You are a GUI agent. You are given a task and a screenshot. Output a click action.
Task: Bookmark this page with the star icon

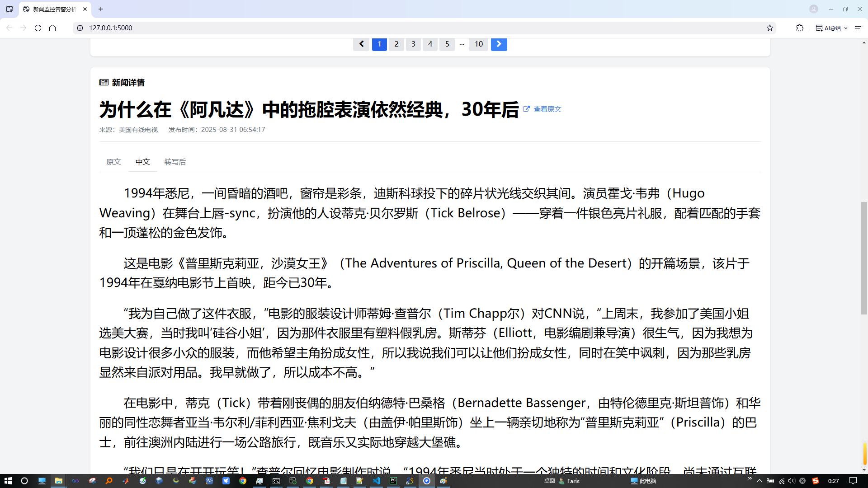click(x=770, y=28)
